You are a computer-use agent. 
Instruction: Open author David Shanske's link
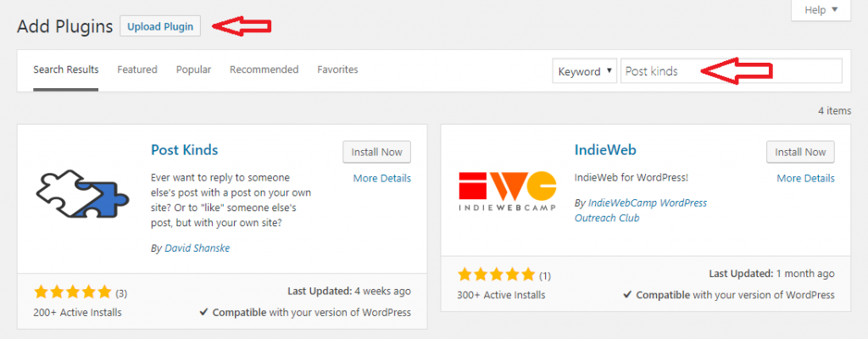[x=197, y=248]
